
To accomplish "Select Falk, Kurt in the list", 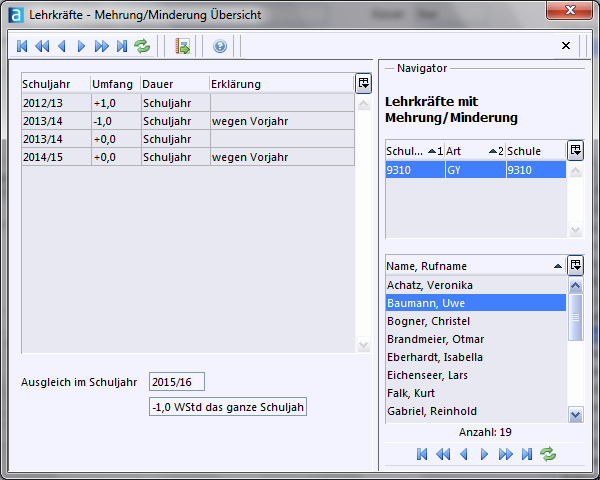I will click(476, 393).
